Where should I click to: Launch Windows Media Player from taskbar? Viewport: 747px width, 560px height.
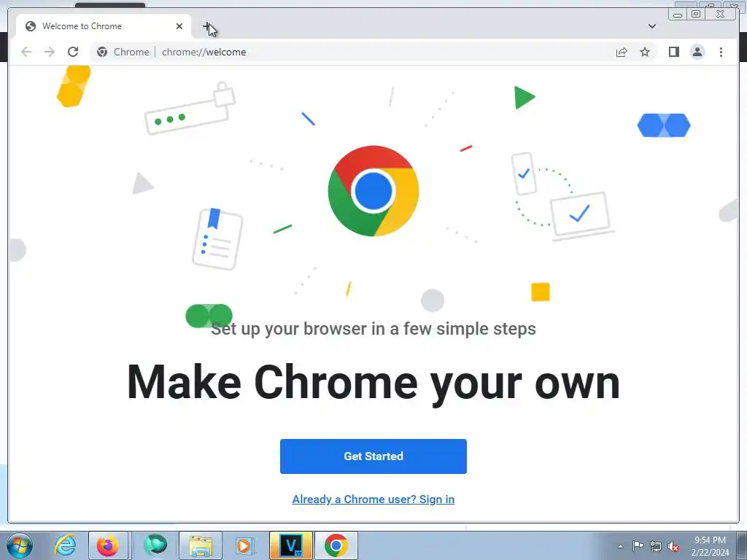245,545
